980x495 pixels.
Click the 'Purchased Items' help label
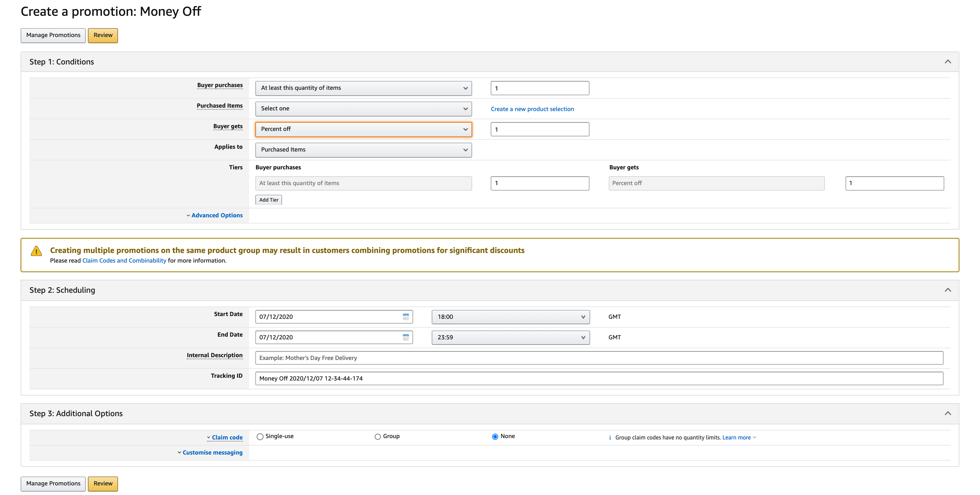pyautogui.click(x=220, y=106)
